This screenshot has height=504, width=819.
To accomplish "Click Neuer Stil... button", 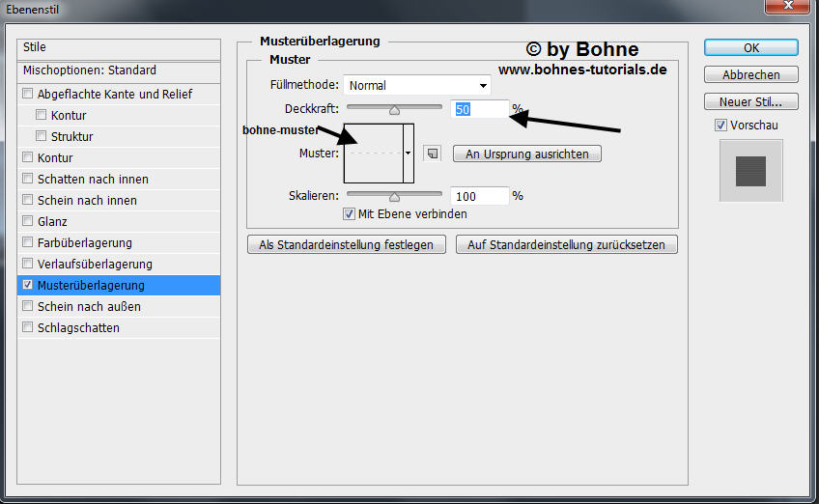I will [750, 101].
